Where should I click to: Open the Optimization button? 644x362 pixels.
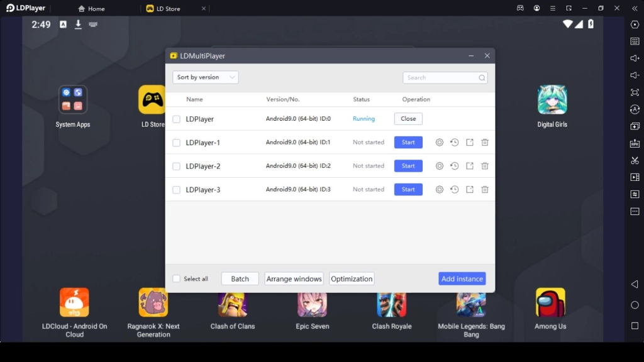click(352, 278)
